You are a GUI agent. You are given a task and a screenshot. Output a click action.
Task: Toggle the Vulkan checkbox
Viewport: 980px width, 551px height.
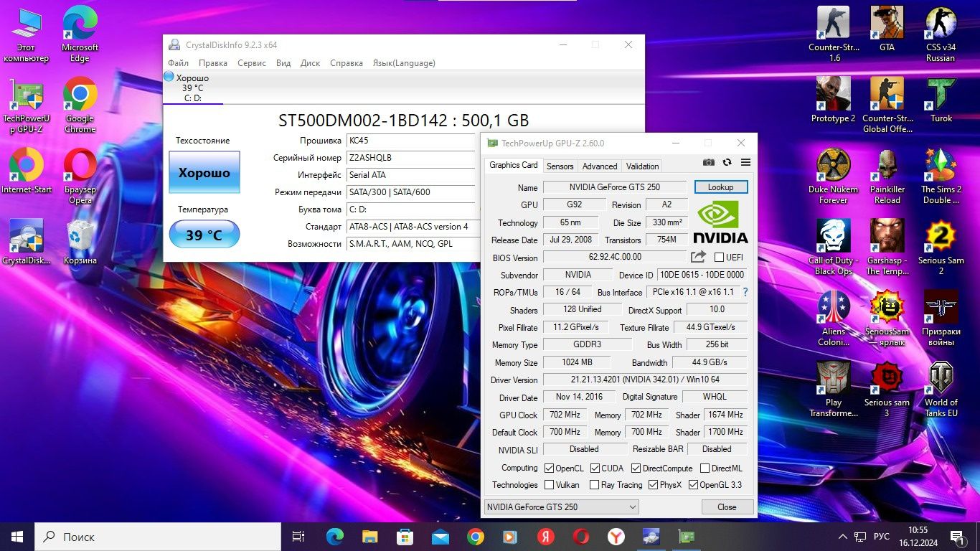pyautogui.click(x=549, y=485)
